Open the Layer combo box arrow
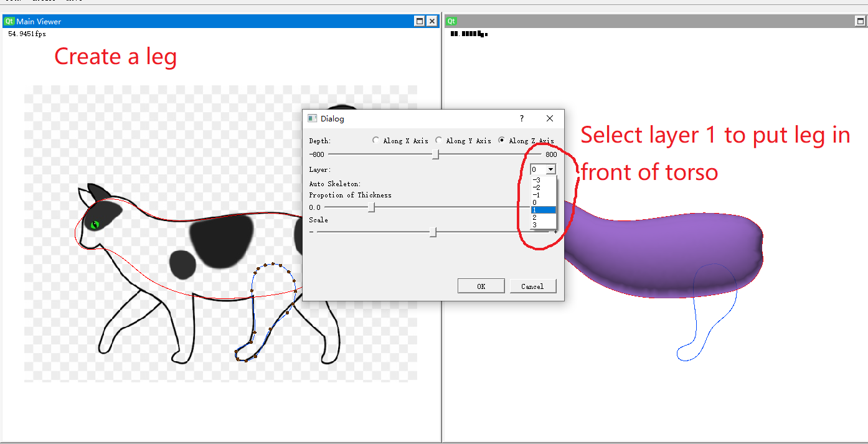Image resolution: width=868 pixels, height=444 pixels. pyautogui.click(x=550, y=169)
